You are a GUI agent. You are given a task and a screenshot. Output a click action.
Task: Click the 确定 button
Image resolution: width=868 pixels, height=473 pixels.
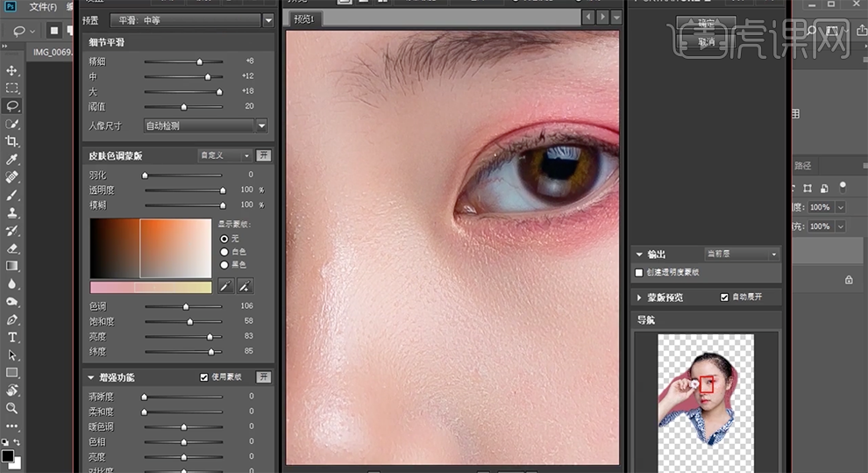tap(705, 24)
